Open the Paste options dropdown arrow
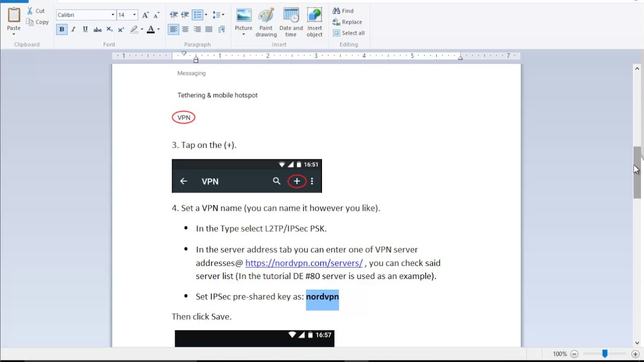This screenshot has width=644, height=362. click(x=14, y=34)
